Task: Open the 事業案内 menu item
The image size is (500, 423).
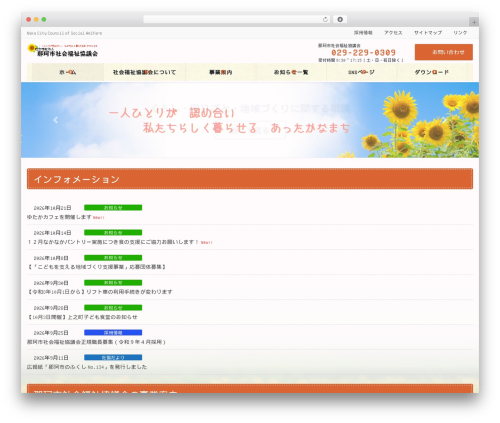Action: click(221, 72)
